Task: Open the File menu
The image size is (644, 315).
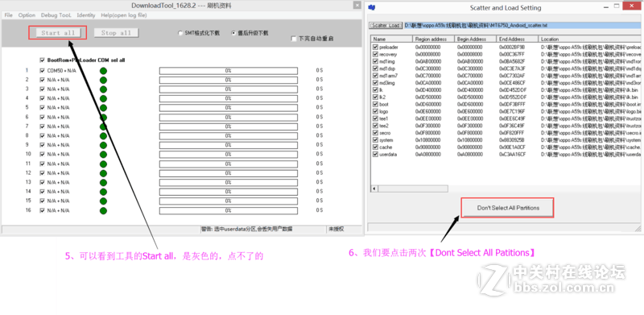Action: click(8, 15)
